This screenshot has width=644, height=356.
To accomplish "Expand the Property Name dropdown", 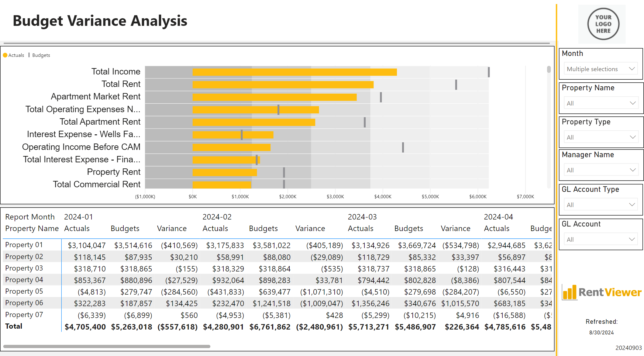I will [x=632, y=103].
